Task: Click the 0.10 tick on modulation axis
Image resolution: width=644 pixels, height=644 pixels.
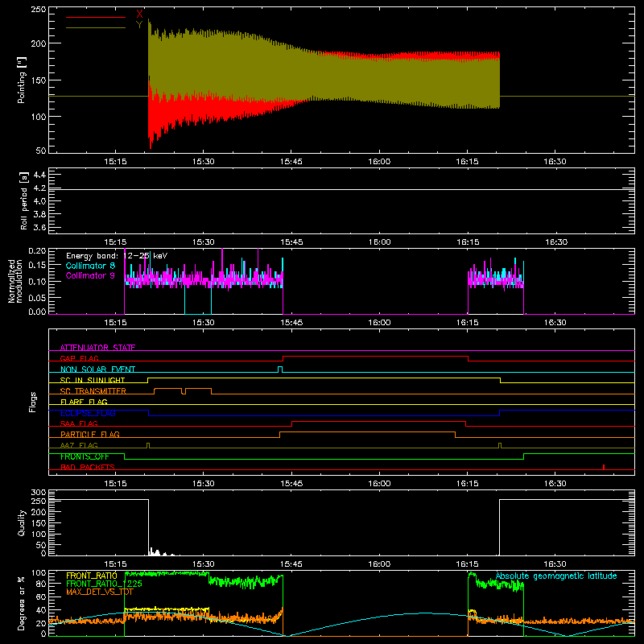Action: tap(37, 281)
